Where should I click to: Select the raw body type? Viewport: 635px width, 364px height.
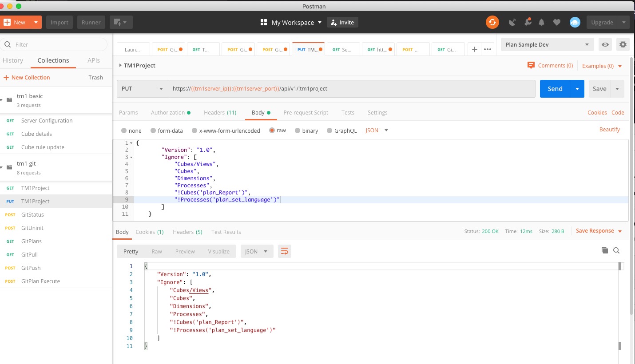pyautogui.click(x=271, y=131)
